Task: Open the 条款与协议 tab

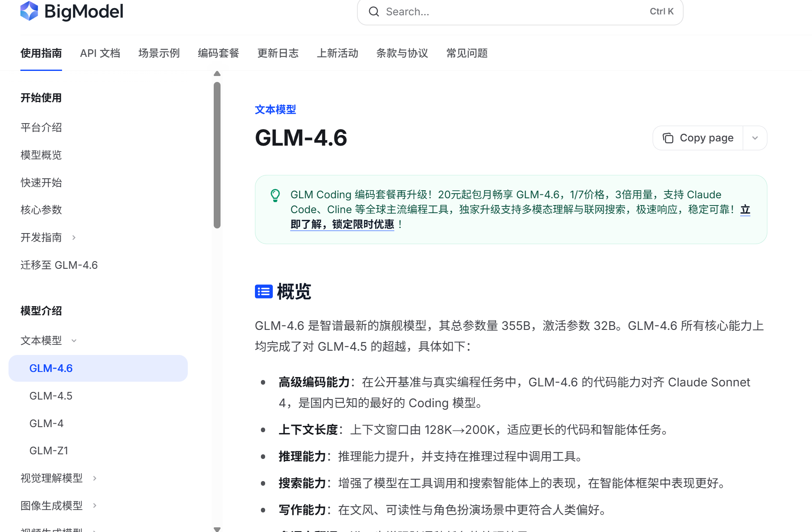Action: [402, 53]
